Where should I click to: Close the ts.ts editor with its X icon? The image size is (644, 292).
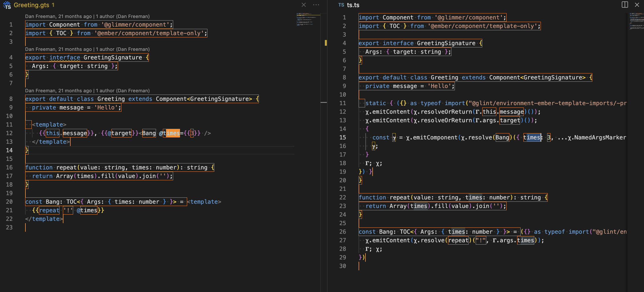pyautogui.click(x=637, y=5)
